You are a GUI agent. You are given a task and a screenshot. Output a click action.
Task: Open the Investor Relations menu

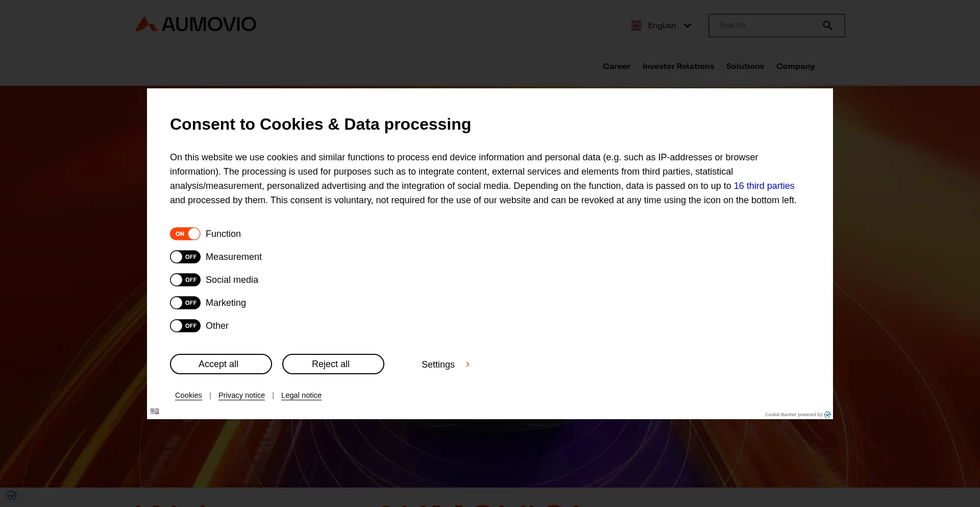pos(678,66)
